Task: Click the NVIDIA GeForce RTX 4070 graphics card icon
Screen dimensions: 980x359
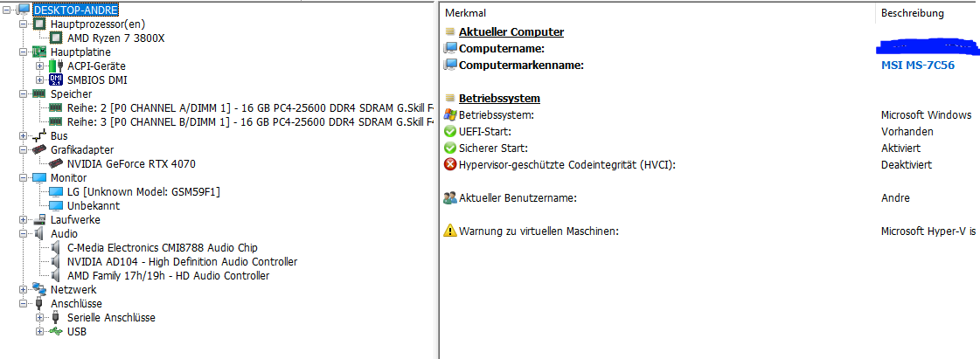Action: click(x=56, y=164)
